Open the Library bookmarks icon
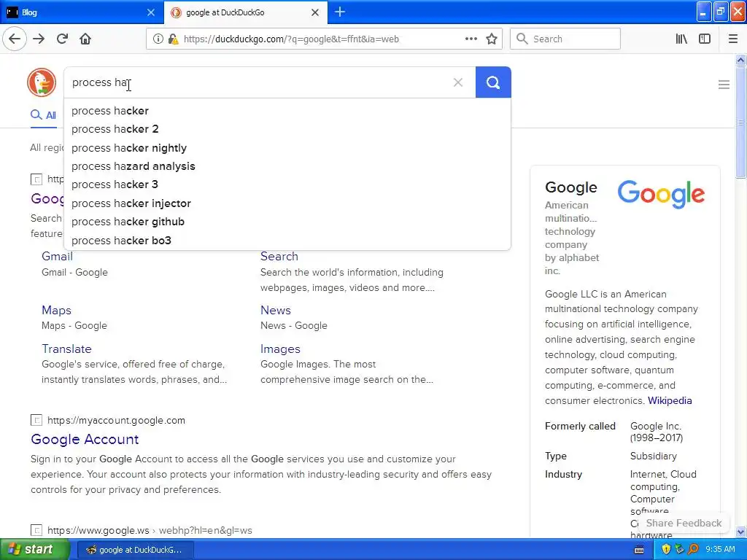 pyautogui.click(x=681, y=39)
